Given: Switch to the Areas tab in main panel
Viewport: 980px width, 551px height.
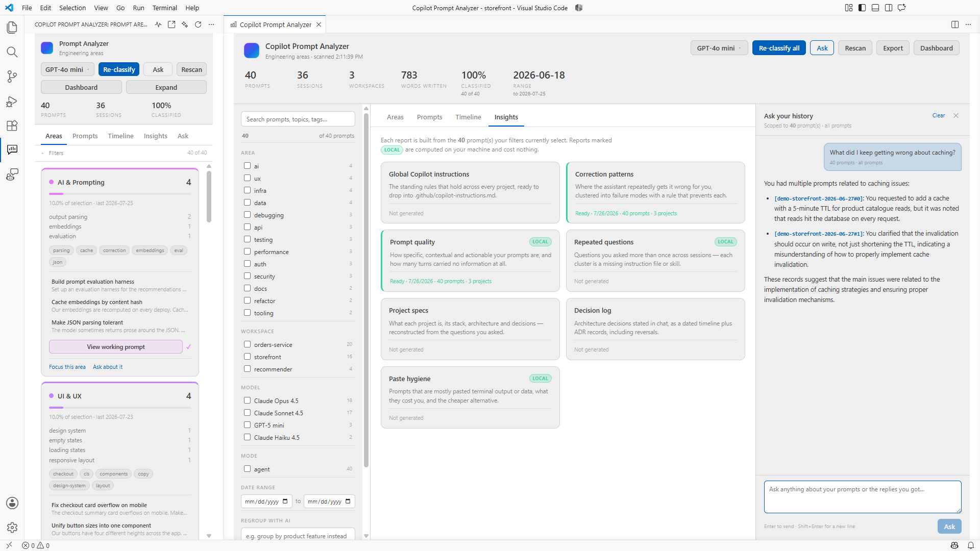Looking at the screenshot, I should [395, 117].
